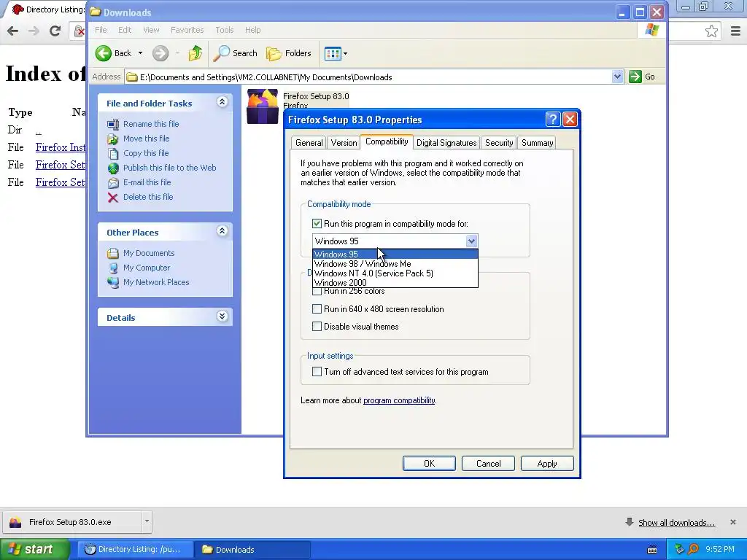Screen dimensions: 747x560
Task: Toggle the Folders pane in the Explorer toolbar
Action: click(289, 53)
